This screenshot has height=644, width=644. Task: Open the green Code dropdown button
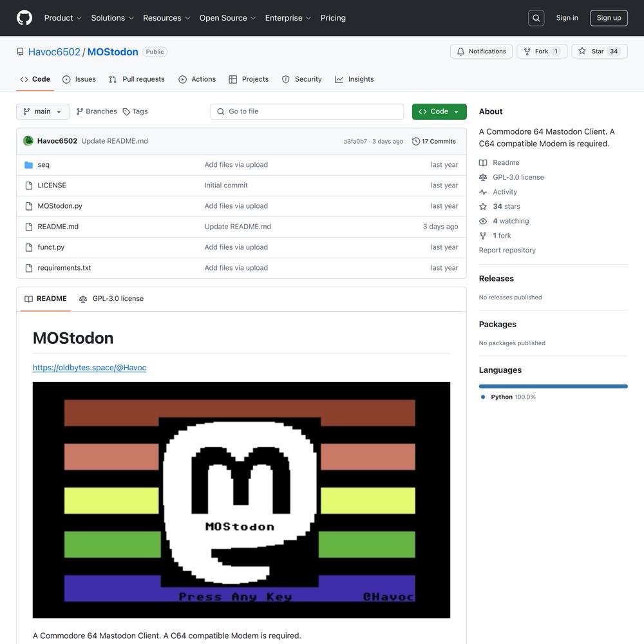pos(439,111)
